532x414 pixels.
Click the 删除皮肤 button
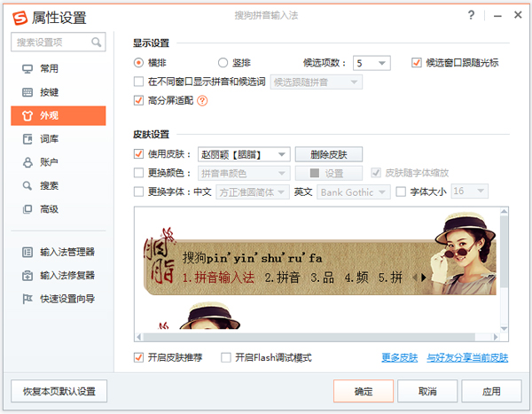point(329,155)
